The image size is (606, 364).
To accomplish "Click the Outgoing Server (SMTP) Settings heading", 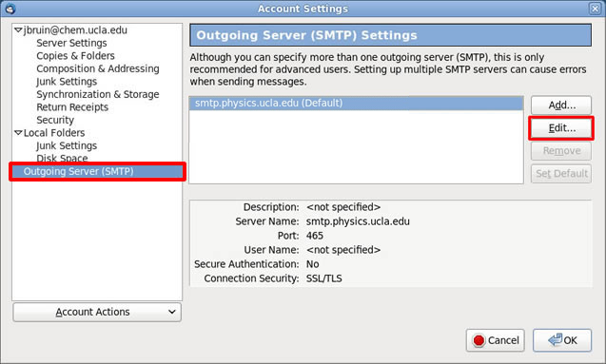I will pos(307,35).
